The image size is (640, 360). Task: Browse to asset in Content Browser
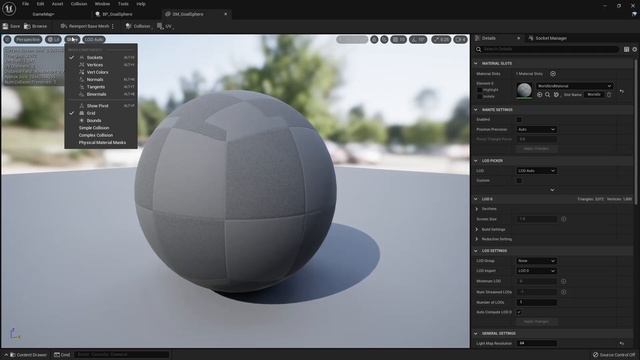click(x=36, y=26)
